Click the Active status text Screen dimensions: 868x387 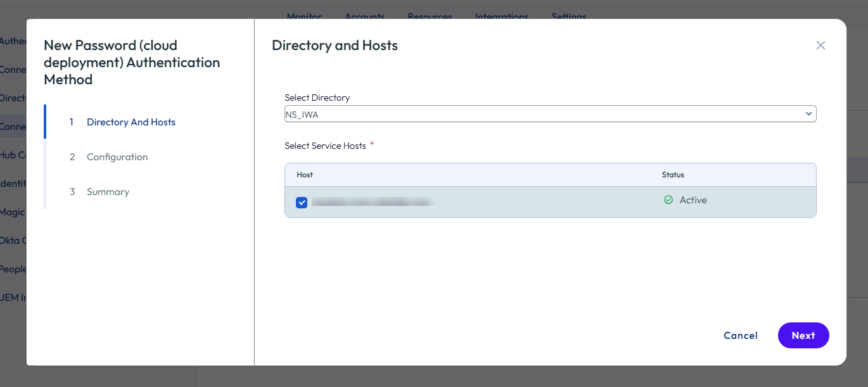click(693, 200)
